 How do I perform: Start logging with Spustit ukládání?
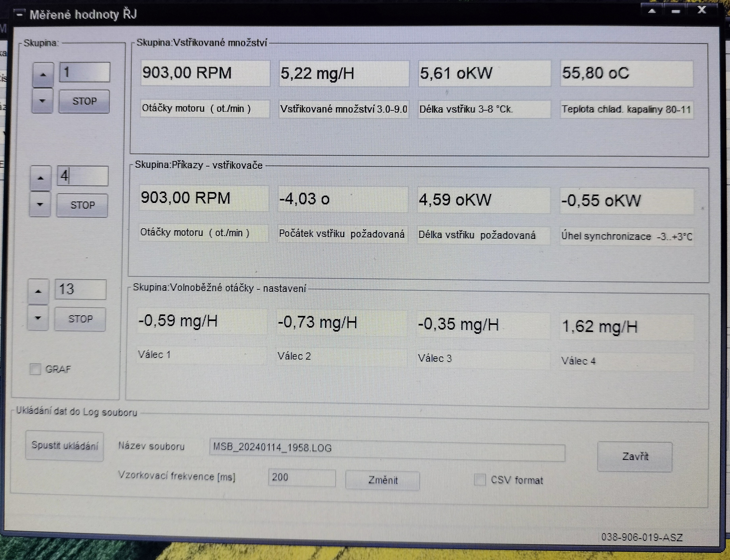coord(65,446)
